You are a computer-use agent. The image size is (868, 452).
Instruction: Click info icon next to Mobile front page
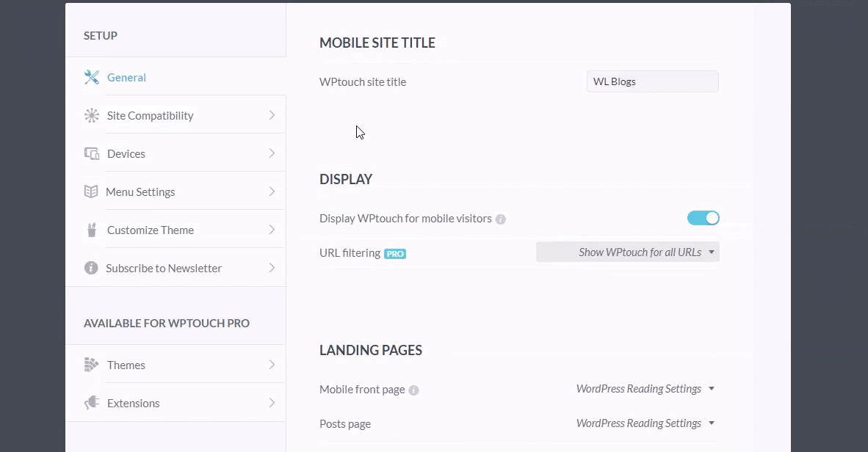413,390
